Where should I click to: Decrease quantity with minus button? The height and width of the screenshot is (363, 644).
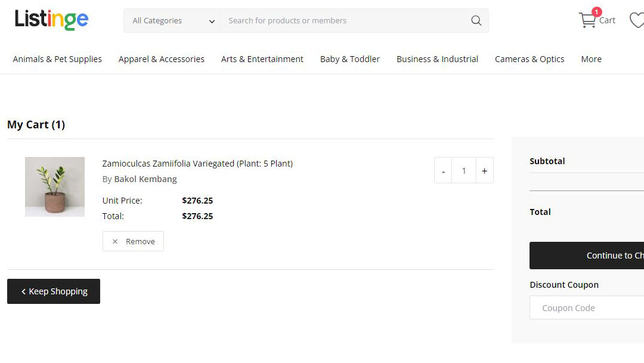[443, 171]
